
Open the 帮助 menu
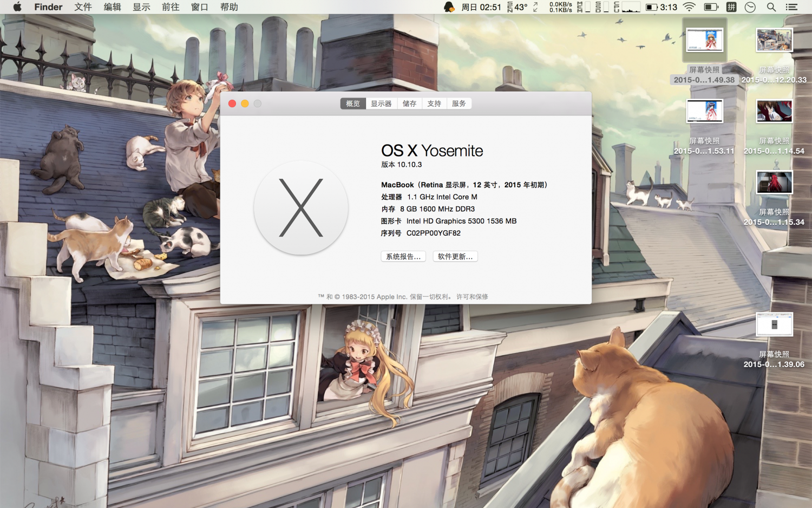pos(229,7)
